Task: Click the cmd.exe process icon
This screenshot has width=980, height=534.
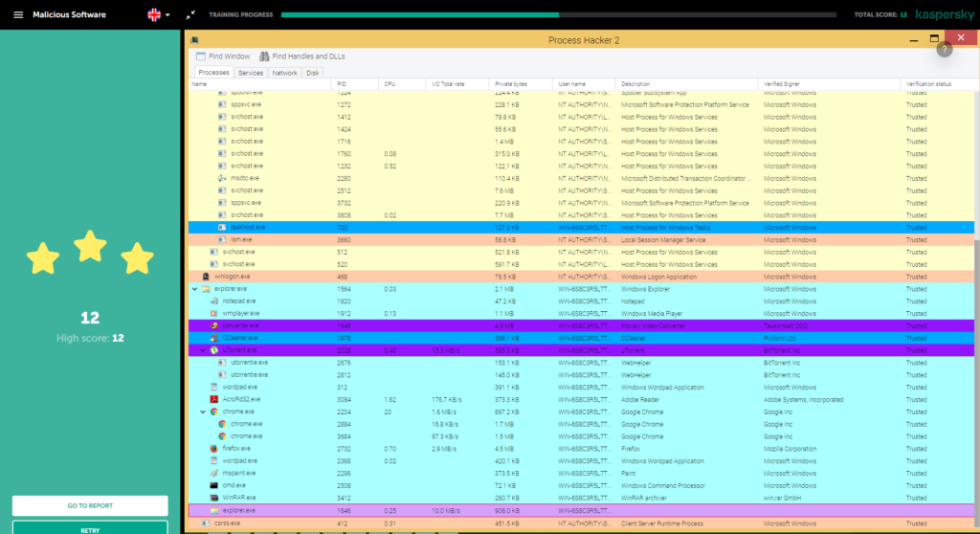Action: tap(213, 485)
